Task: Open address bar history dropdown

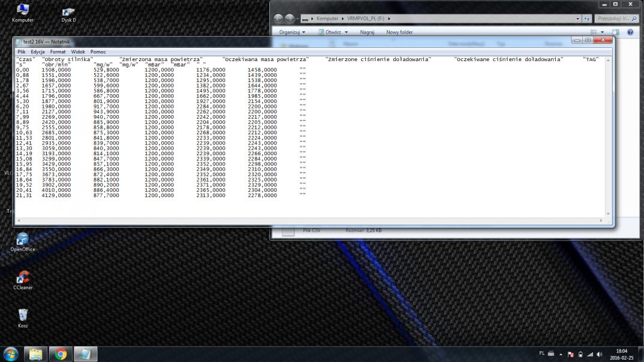Action: [x=577, y=19]
